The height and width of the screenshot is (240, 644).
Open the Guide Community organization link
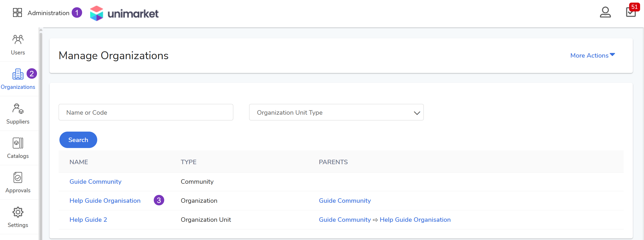click(95, 182)
